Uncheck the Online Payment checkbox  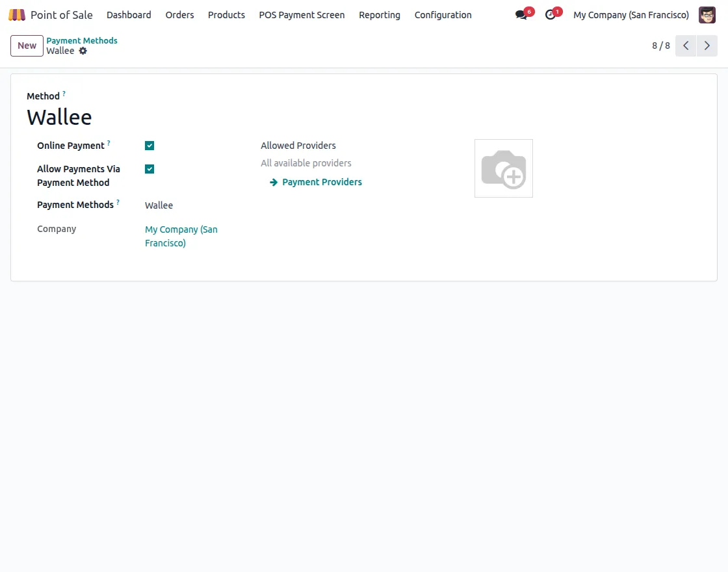click(149, 146)
